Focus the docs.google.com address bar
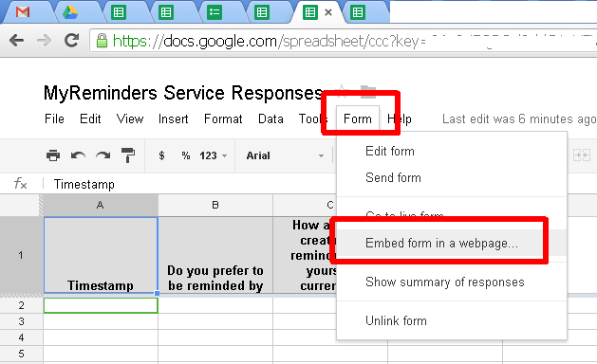 pos(343,41)
